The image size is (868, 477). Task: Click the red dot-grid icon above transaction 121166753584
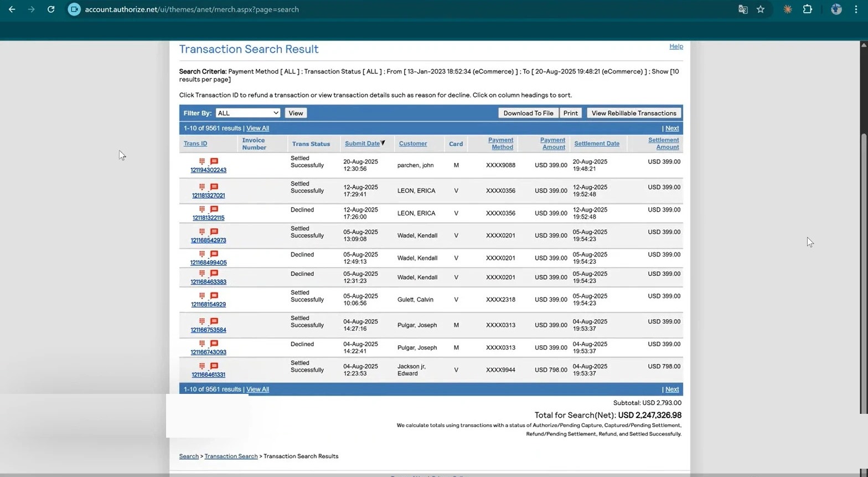coord(202,321)
